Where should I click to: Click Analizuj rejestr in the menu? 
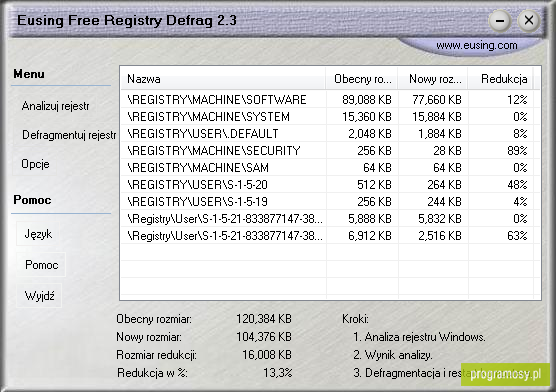pyautogui.click(x=55, y=106)
